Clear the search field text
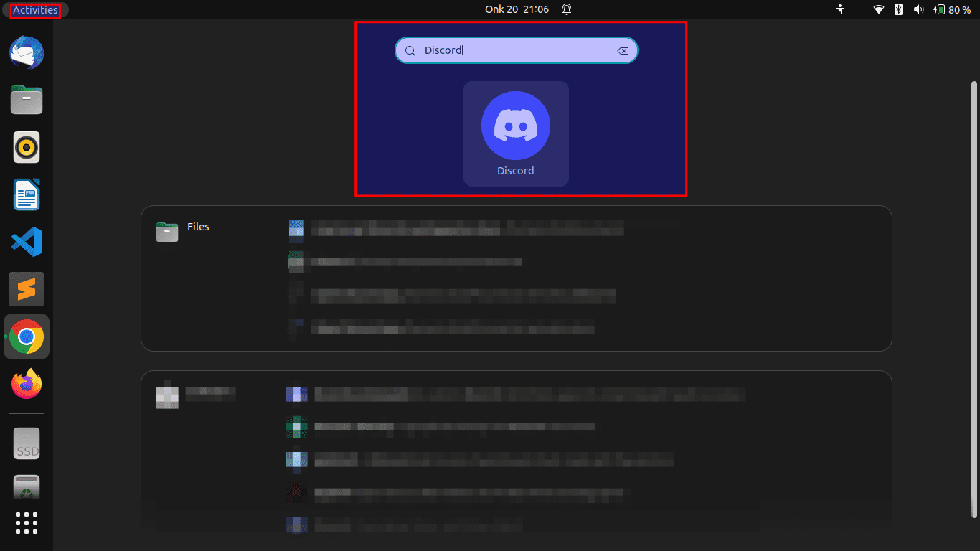Image resolution: width=980 pixels, height=551 pixels. point(623,50)
